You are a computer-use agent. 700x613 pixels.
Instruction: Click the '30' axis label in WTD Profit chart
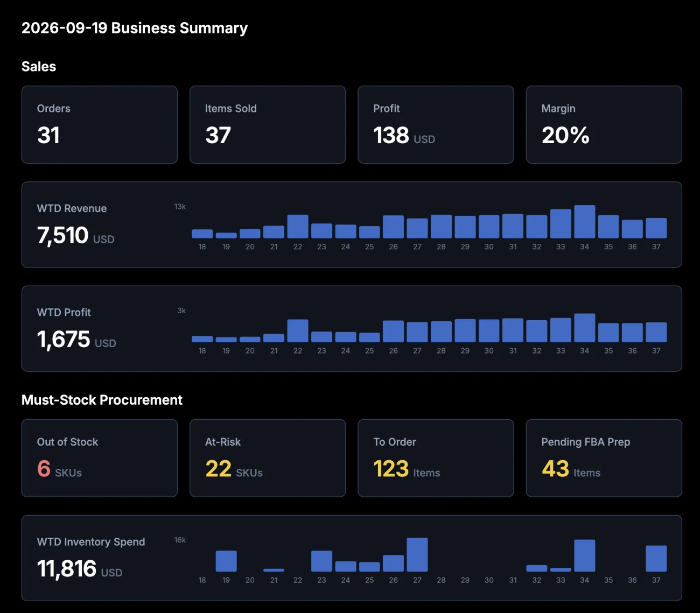(x=489, y=351)
